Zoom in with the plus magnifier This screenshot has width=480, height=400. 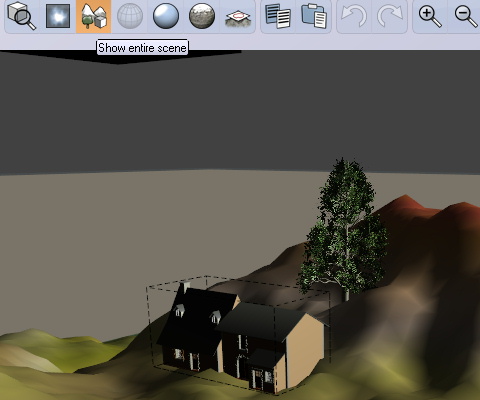(x=430, y=17)
